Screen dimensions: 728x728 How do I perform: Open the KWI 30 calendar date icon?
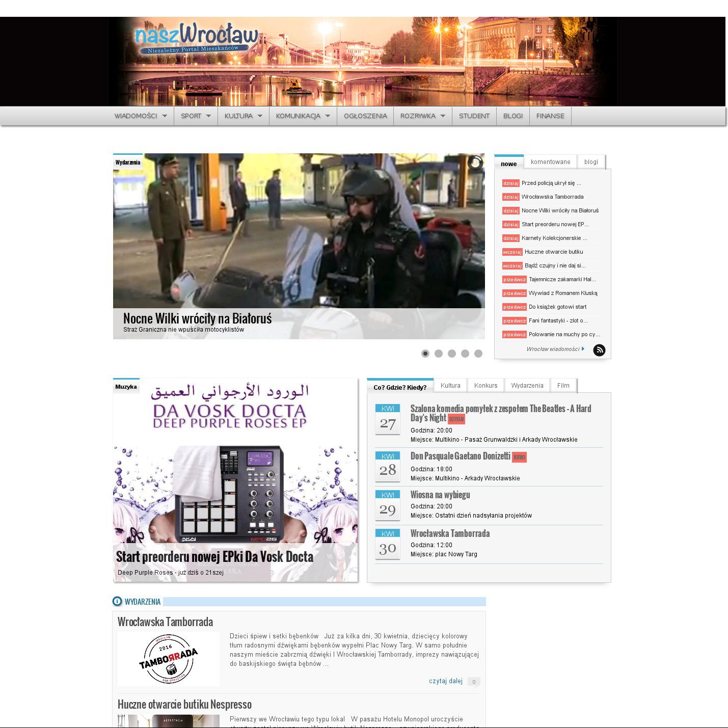coord(387,544)
